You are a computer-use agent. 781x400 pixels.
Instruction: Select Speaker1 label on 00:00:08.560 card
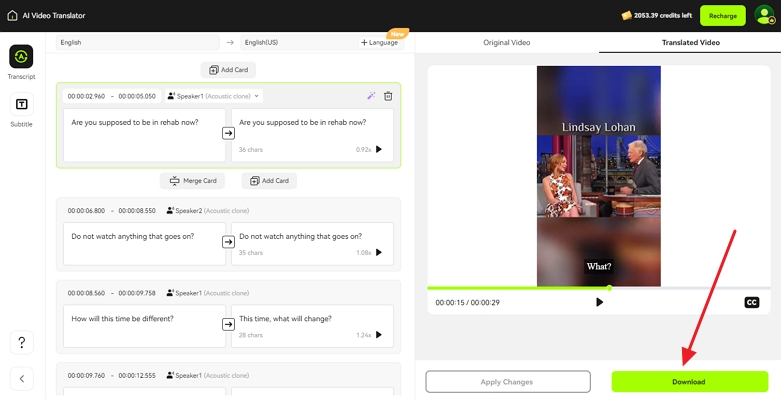(x=208, y=293)
